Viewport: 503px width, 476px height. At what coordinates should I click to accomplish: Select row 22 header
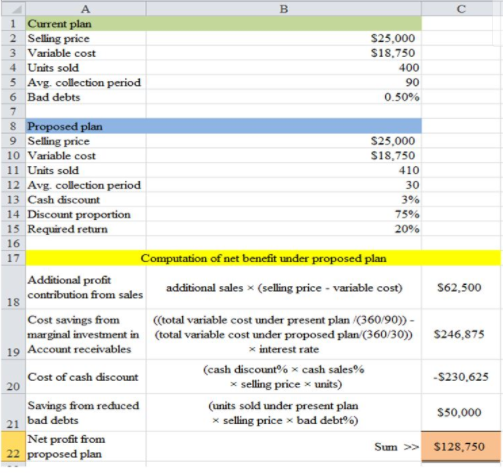13,446
